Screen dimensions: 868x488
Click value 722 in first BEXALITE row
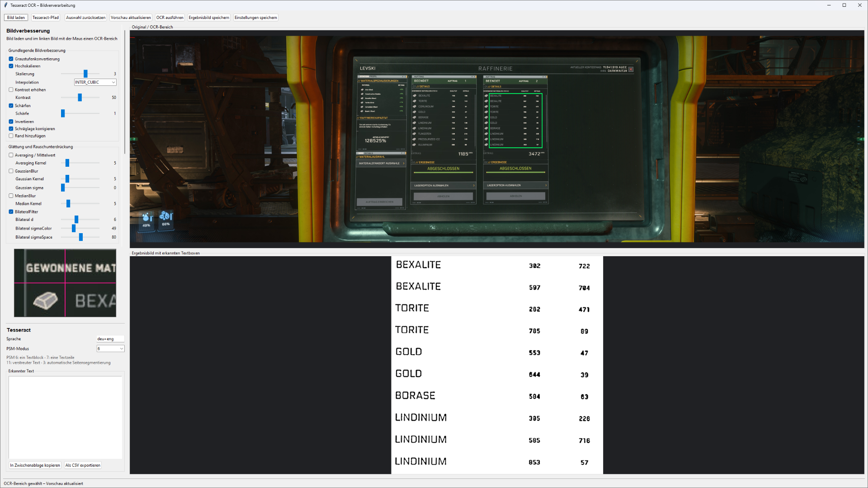coord(584,266)
